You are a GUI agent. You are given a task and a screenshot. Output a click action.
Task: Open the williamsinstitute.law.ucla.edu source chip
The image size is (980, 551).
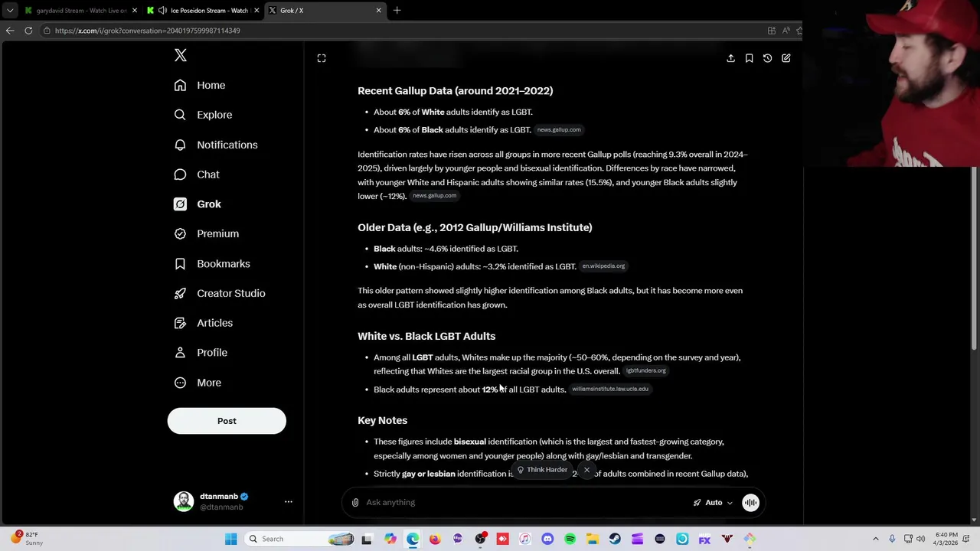[x=610, y=389]
